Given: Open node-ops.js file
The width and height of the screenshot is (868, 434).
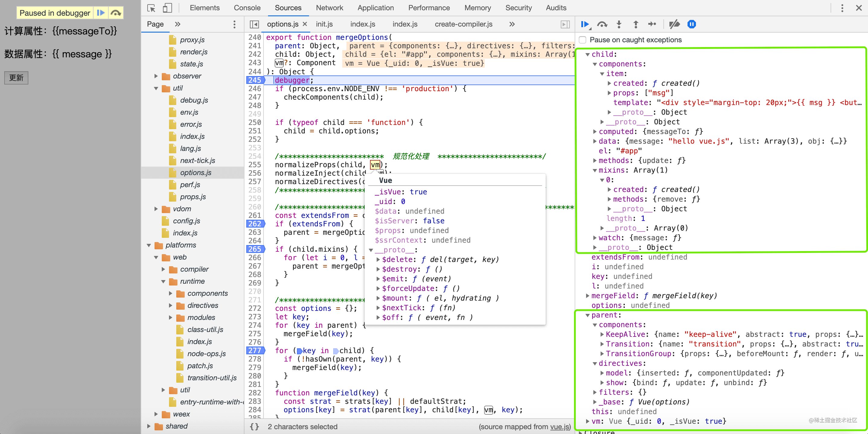Looking at the screenshot, I should [x=206, y=353].
